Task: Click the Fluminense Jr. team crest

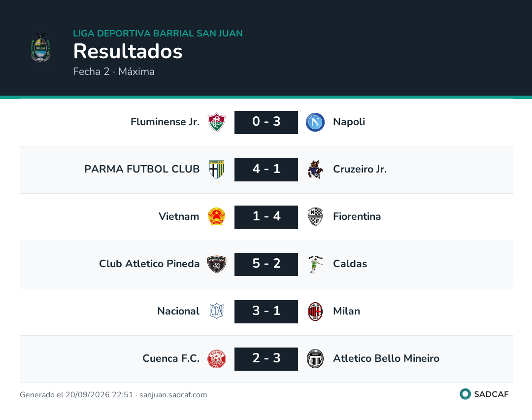Action: tap(216, 122)
